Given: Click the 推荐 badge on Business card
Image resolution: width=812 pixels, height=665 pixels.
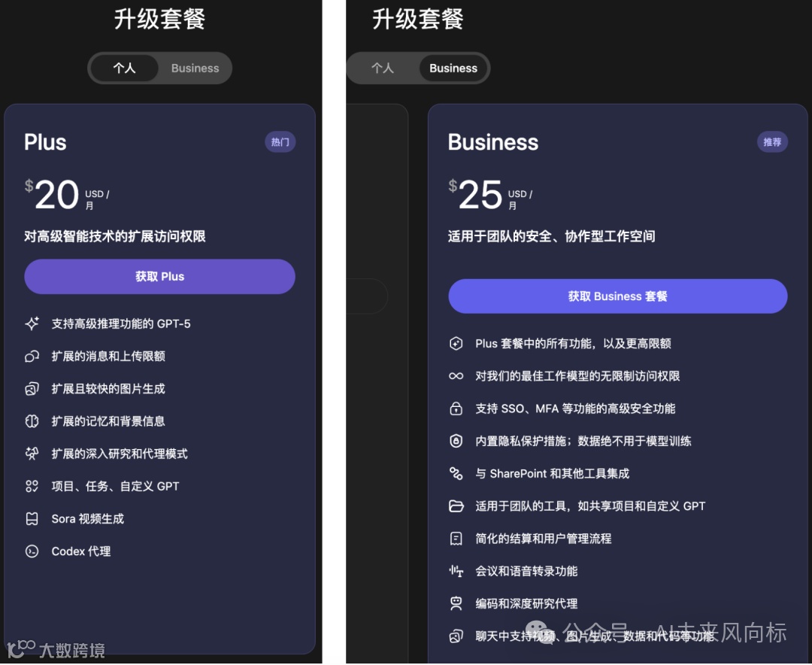Looking at the screenshot, I should click(x=772, y=141).
